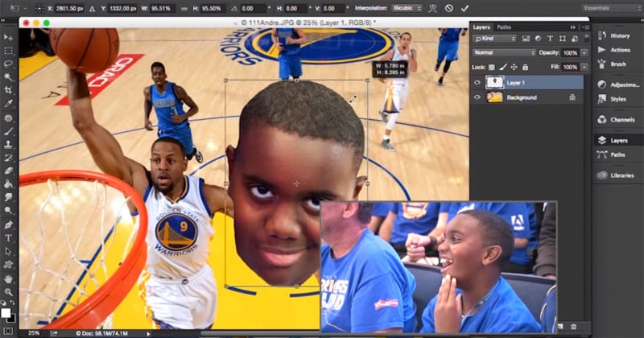The width and height of the screenshot is (644, 338).
Task: Select the Rectangular Marquee tool
Action: [x=8, y=51]
